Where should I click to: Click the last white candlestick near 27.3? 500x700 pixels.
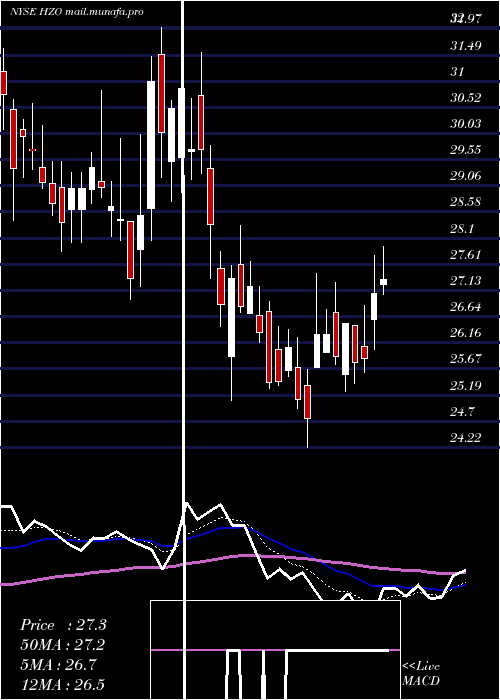383,282
